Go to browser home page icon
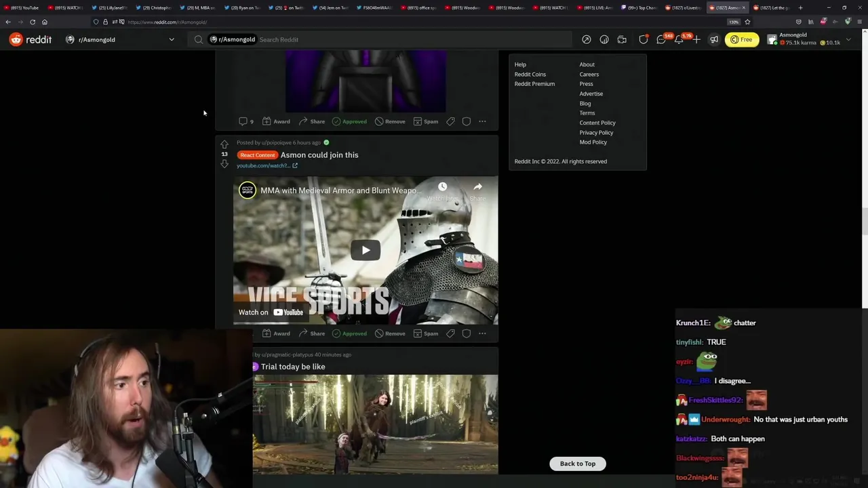The width and height of the screenshot is (868, 488). tap(45, 22)
